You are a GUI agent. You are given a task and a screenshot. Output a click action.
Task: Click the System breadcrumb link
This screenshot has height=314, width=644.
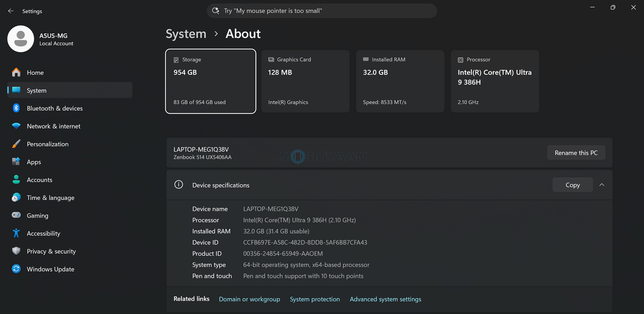coord(186,34)
